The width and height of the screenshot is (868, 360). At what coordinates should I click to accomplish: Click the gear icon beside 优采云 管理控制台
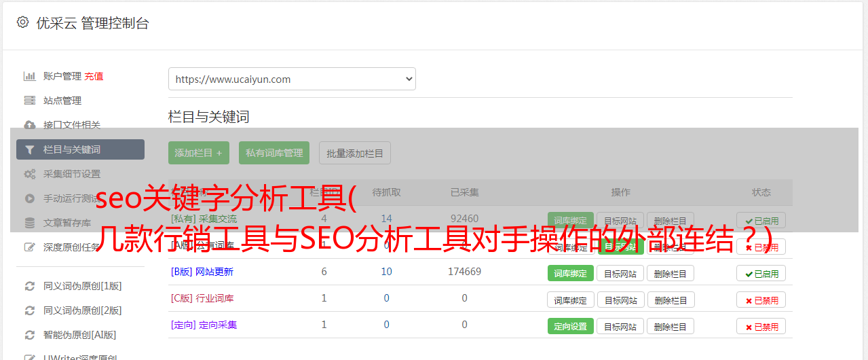point(22,22)
